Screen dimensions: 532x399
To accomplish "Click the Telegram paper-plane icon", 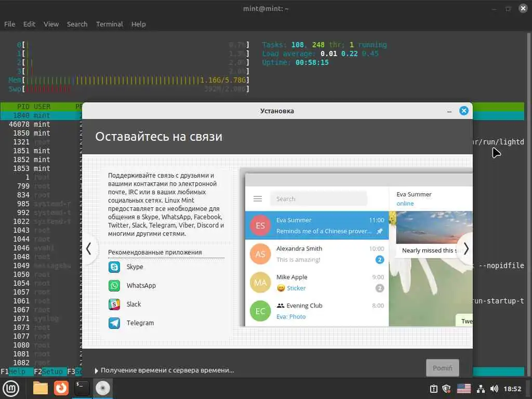I will 114,323.
